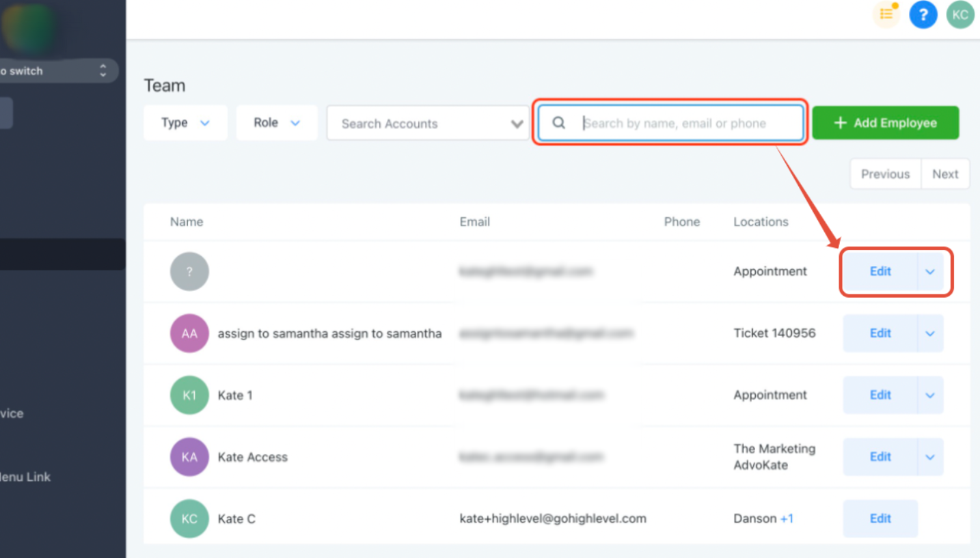Viewport: 980px width, 558px height.
Task: Expand the arrow beside Kate Access Edit
Action: (930, 457)
